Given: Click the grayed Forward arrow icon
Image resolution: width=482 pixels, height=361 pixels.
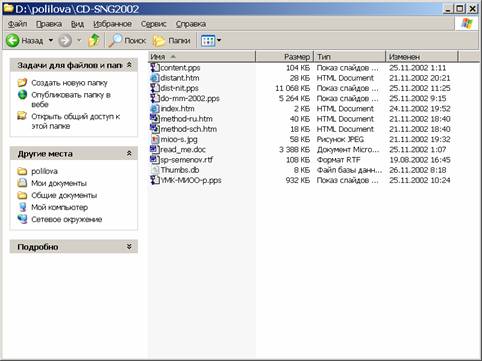Looking at the screenshot, I should [65, 41].
